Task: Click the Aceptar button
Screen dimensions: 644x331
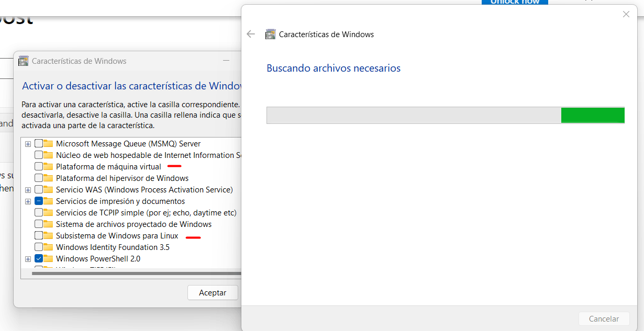Action: pyautogui.click(x=213, y=293)
